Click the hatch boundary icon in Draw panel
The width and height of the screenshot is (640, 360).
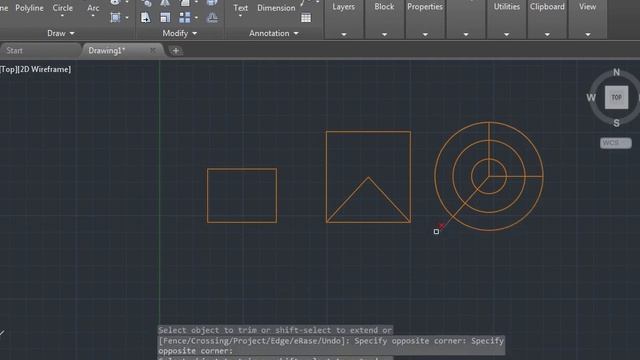(x=116, y=18)
